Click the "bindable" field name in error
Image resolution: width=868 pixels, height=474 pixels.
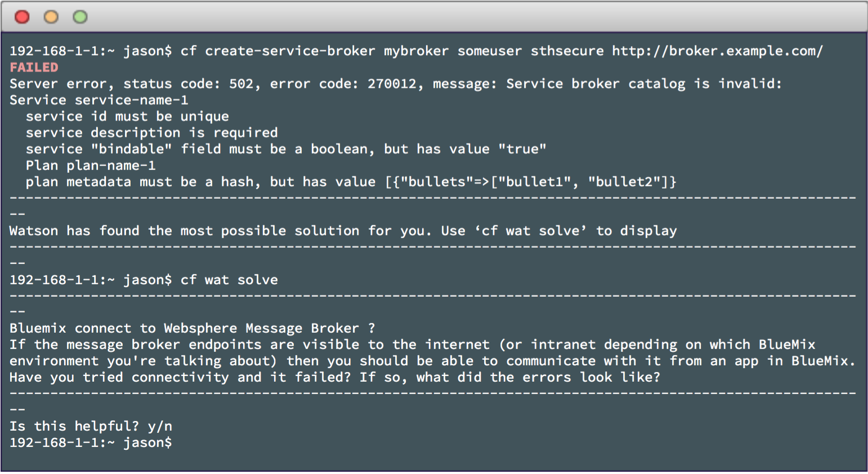(131, 149)
